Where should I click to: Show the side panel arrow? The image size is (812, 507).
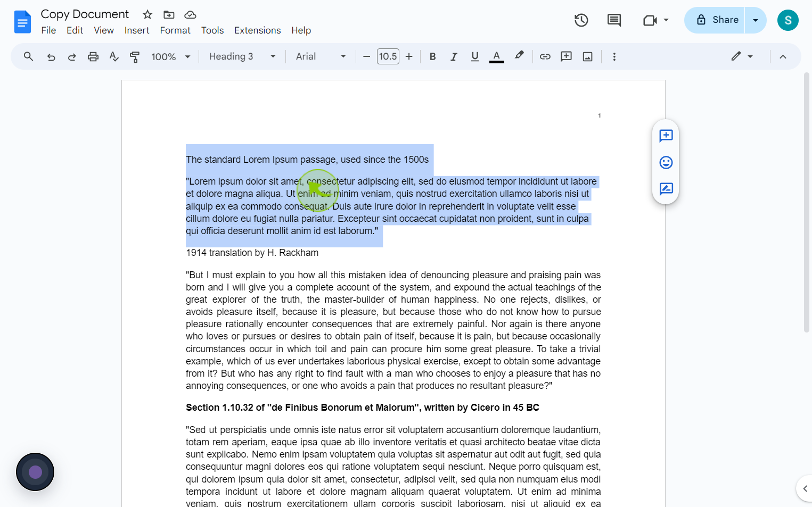tap(805, 488)
